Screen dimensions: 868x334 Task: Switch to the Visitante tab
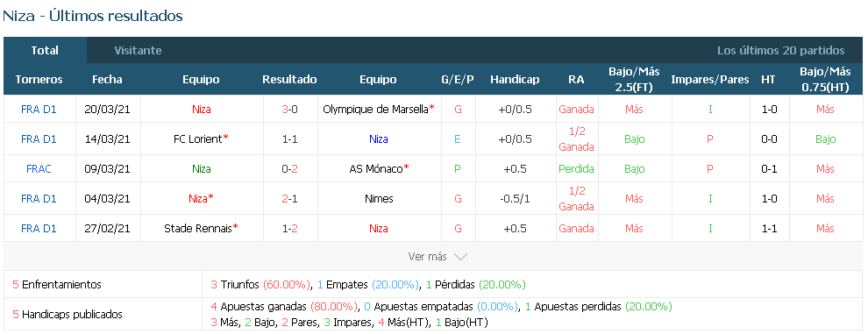click(138, 50)
